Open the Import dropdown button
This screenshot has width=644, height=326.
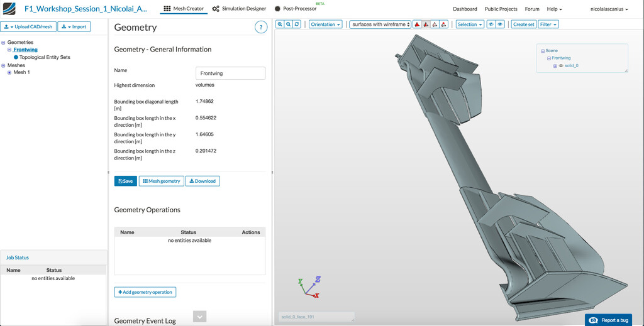[74, 26]
